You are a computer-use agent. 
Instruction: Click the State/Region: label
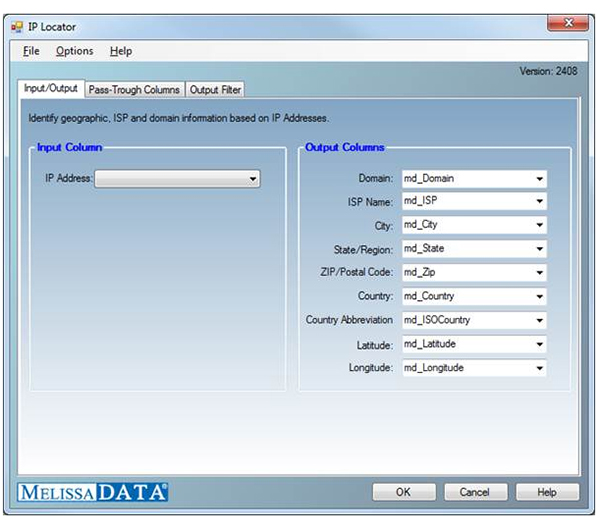(364, 250)
